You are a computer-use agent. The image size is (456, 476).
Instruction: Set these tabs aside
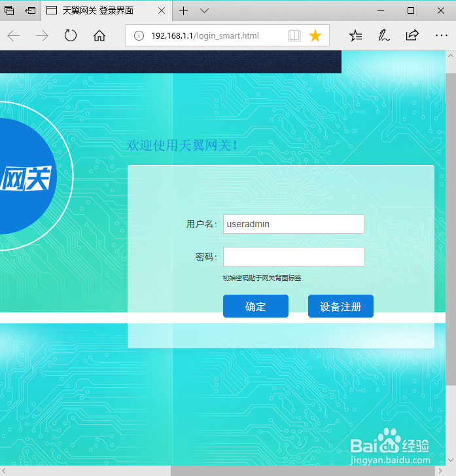pyautogui.click(x=30, y=10)
